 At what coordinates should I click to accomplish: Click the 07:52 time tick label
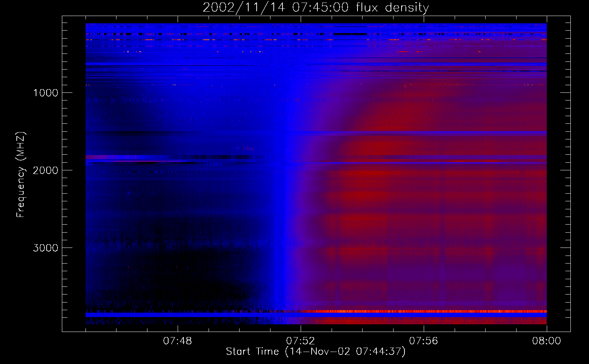(300, 341)
